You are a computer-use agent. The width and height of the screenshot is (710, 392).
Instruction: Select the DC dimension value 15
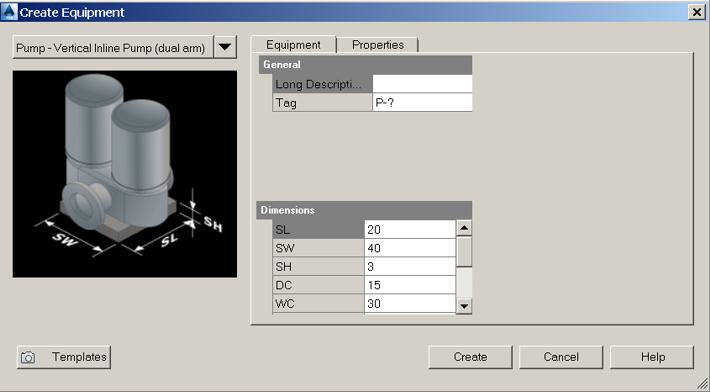[x=409, y=285]
